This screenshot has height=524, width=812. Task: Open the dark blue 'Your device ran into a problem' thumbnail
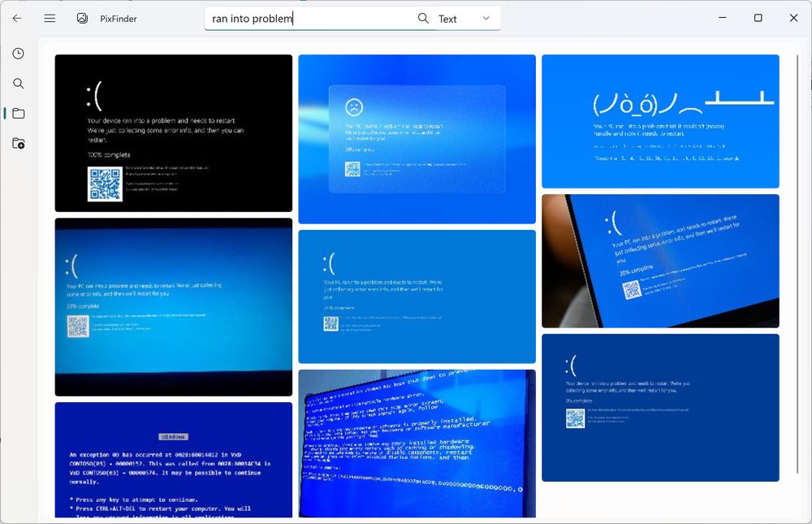point(660,407)
